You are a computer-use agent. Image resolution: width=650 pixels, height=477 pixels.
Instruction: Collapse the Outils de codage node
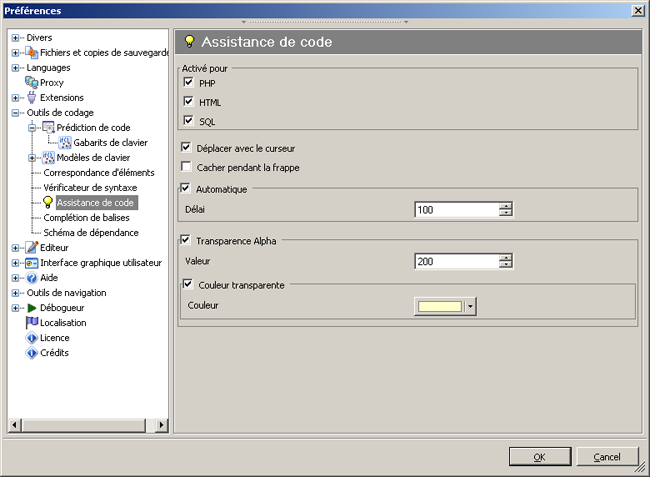point(16,113)
